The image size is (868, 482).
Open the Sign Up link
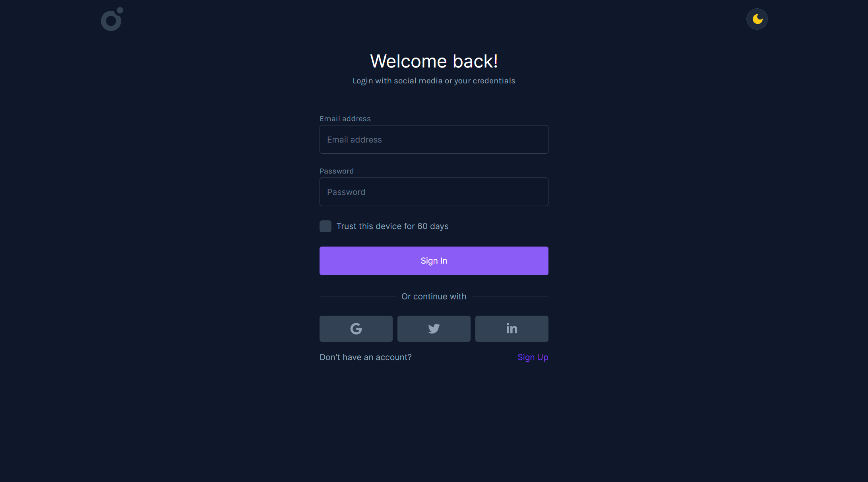point(533,357)
